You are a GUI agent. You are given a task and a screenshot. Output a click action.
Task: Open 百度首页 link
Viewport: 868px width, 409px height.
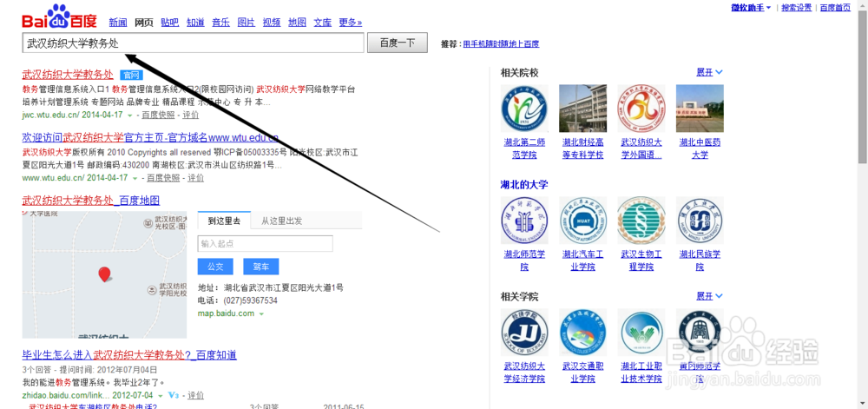835,8
